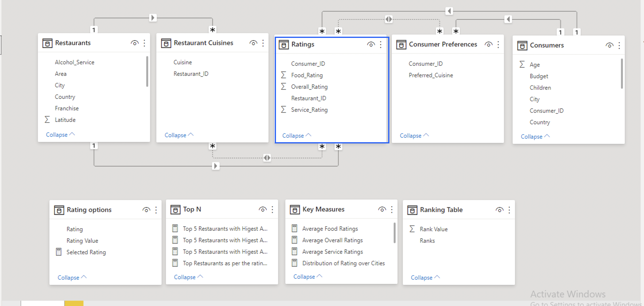The width and height of the screenshot is (644, 306).
Task: Open more options for Consumer Preferences table
Action: (x=498, y=45)
